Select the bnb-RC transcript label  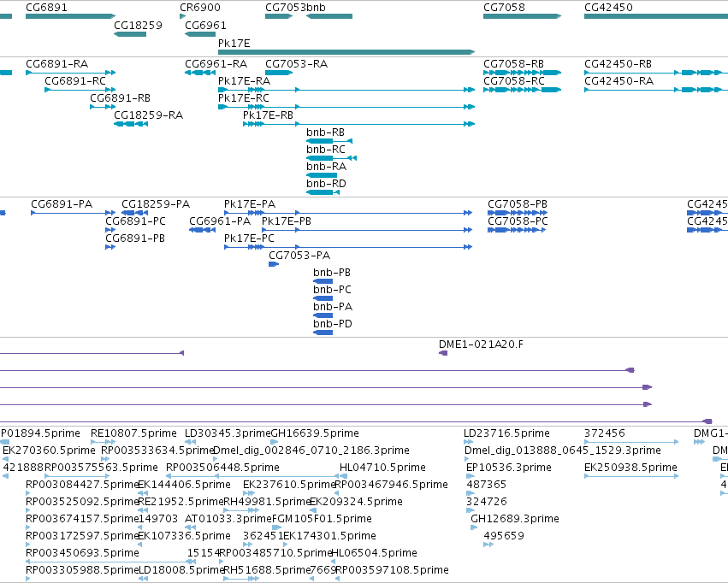[326, 150]
